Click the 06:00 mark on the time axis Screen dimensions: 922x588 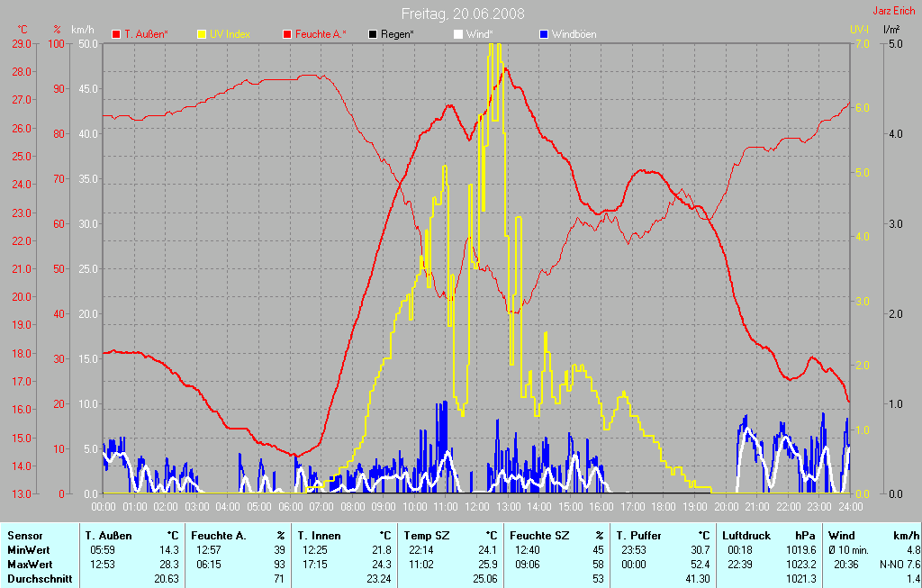coord(290,507)
